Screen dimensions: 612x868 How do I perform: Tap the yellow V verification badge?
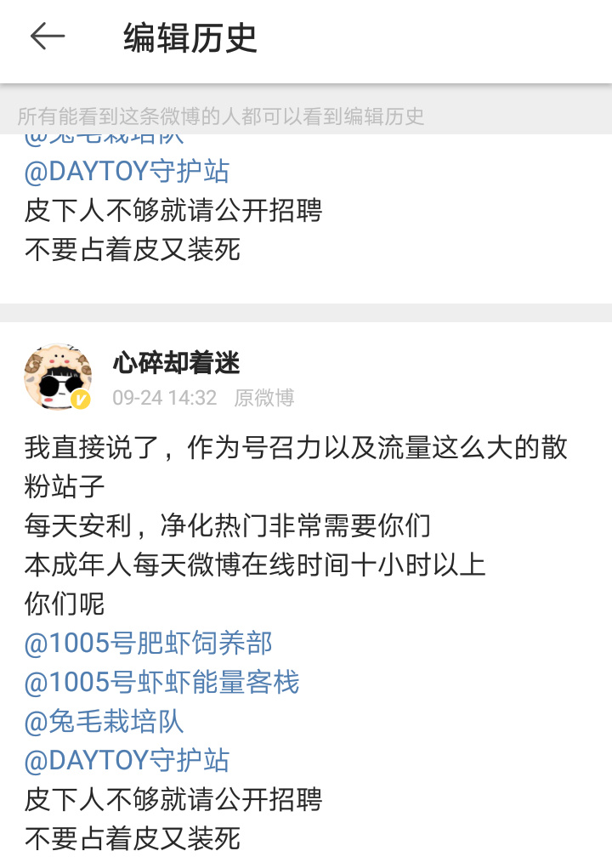click(81, 399)
